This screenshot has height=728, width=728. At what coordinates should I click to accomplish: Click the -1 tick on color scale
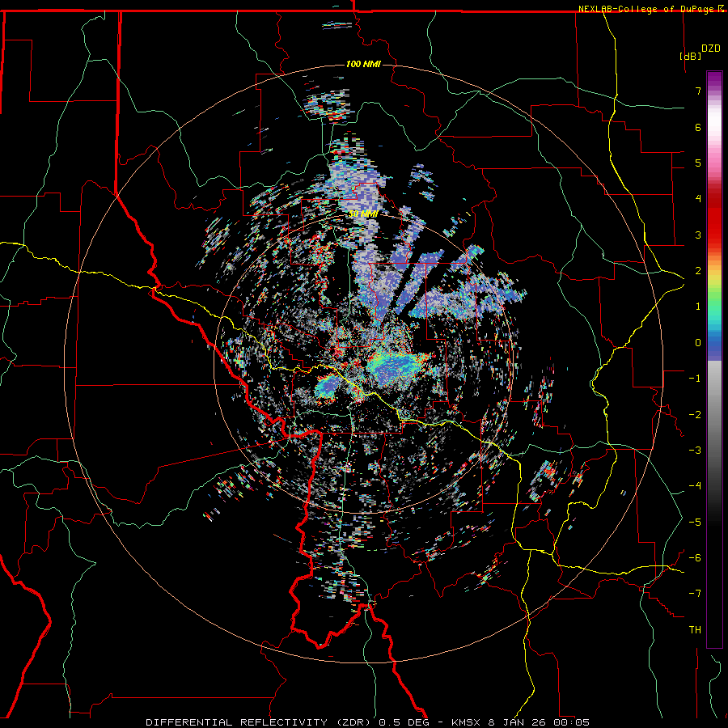click(x=695, y=379)
